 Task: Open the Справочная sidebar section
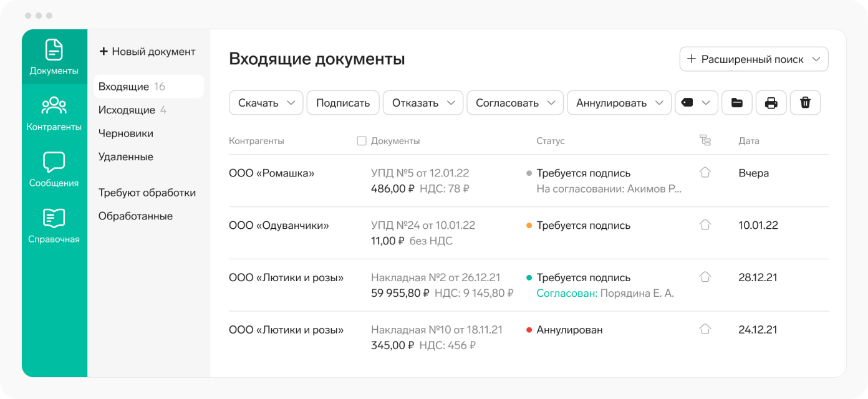click(x=54, y=225)
